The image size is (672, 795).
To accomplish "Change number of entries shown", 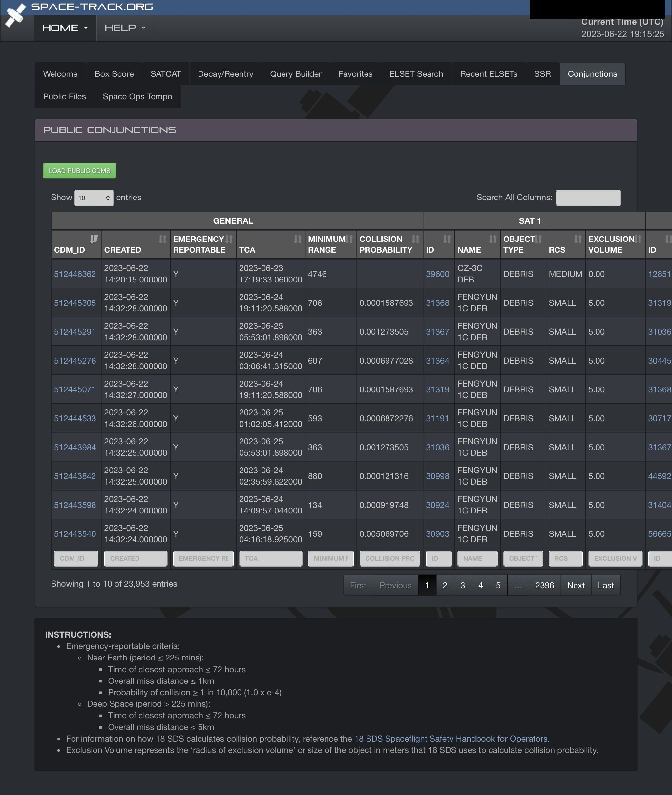I will click(94, 198).
